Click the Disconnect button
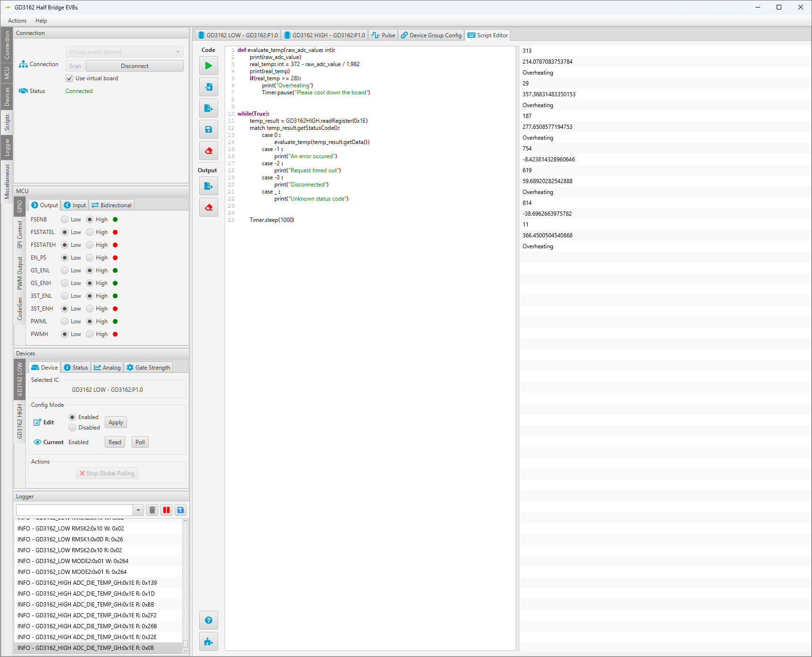Image resolution: width=812 pixels, height=657 pixels. click(x=135, y=66)
